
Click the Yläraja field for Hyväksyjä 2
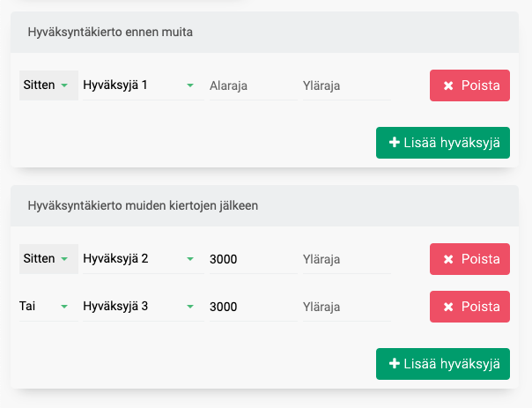pyautogui.click(x=346, y=259)
